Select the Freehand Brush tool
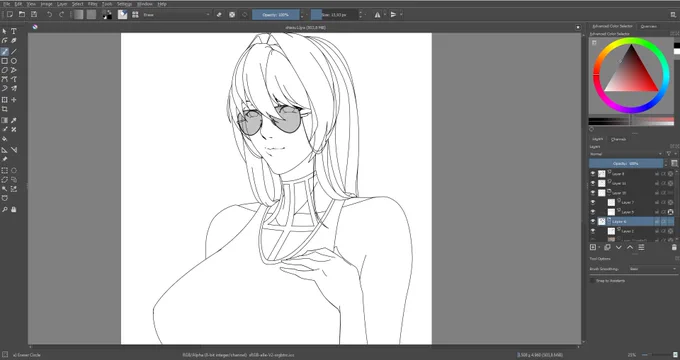 pos(5,52)
